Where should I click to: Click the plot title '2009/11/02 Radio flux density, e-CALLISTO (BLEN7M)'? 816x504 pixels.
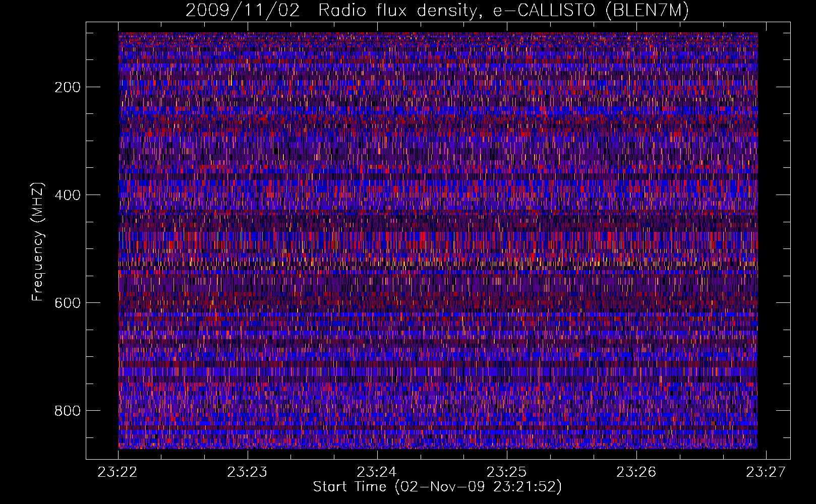[x=437, y=10]
